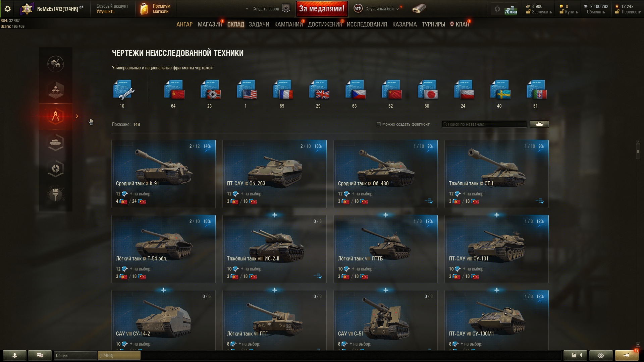Viewport: 644px width, 362px height.
Task: Open the chat channels icon
Action: pyautogui.click(x=40, y=355)
